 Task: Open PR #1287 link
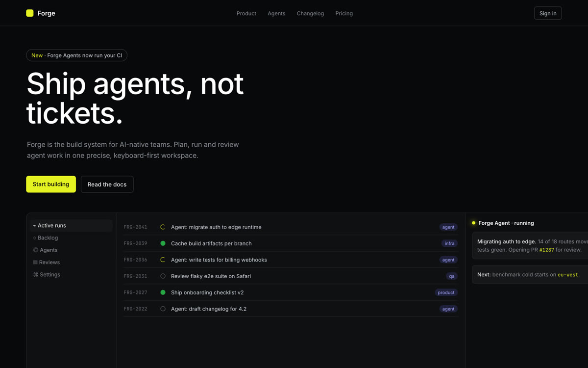(546, 250)
